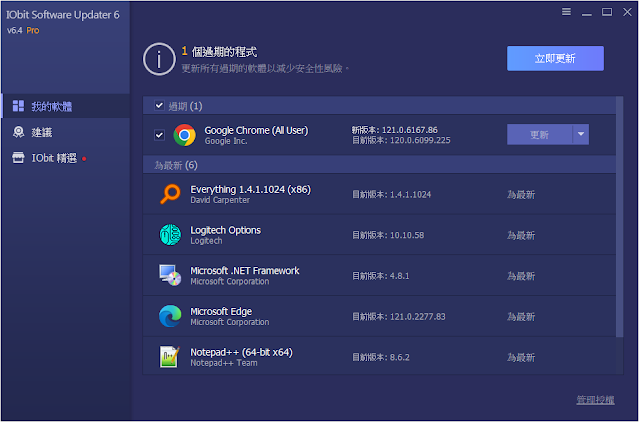Open the hamburger options menu
Image resolution: width=639 pixels, height=422 pixels.
[x=566, y=12]
